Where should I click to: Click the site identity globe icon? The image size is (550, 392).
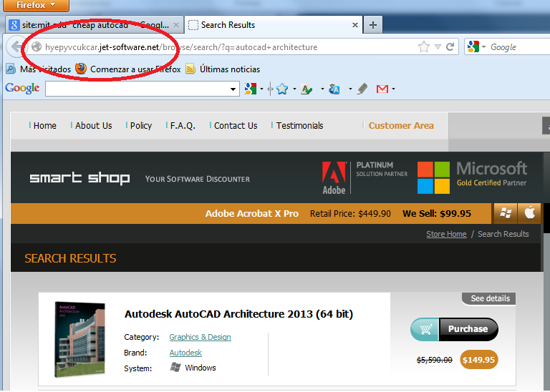(x=36, y=46)
